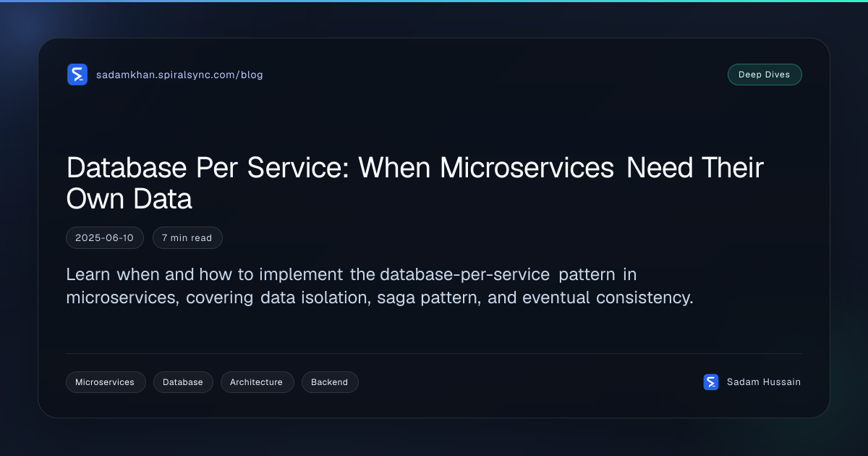
Task: Select the Deep Dives category badge
Action: (765, 75)
